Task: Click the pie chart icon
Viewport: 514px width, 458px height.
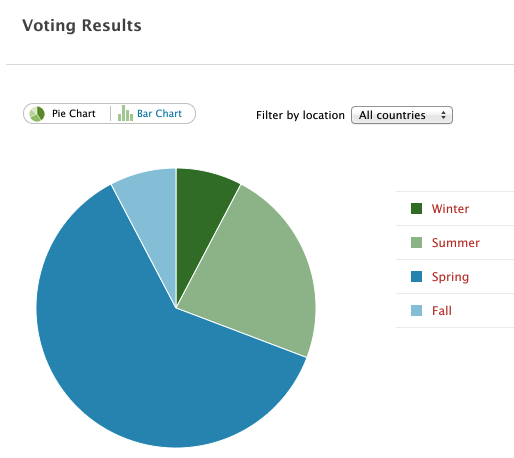Action: (x=37, y=114)
